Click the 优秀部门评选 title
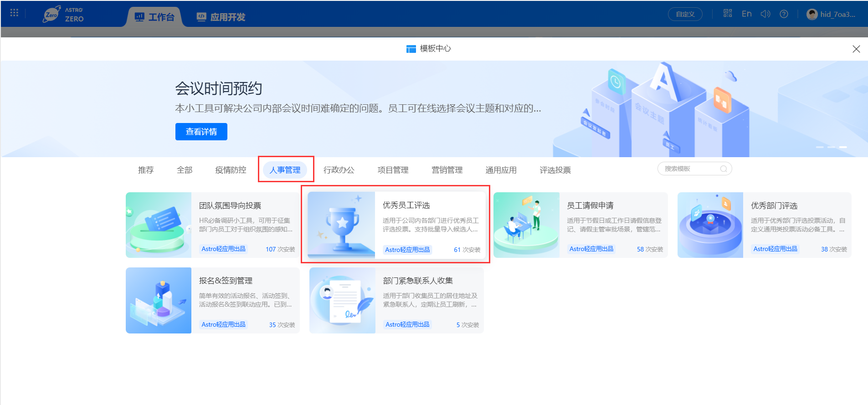This screenshot has height=405, width=868. click(775, 205)
